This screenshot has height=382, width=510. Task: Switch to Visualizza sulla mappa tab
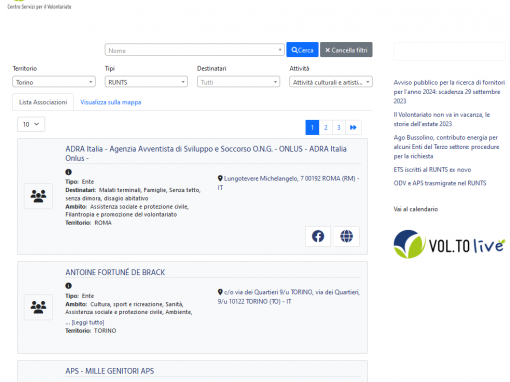tap(111, 102)
